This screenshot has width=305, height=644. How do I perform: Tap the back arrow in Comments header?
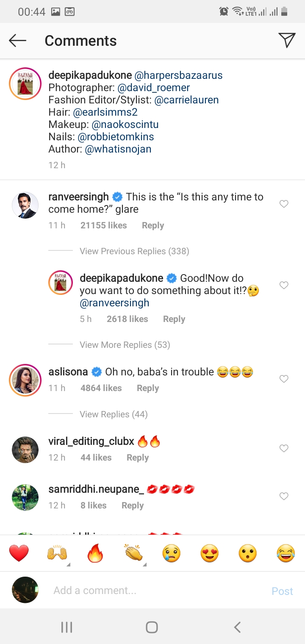point(18,41)
